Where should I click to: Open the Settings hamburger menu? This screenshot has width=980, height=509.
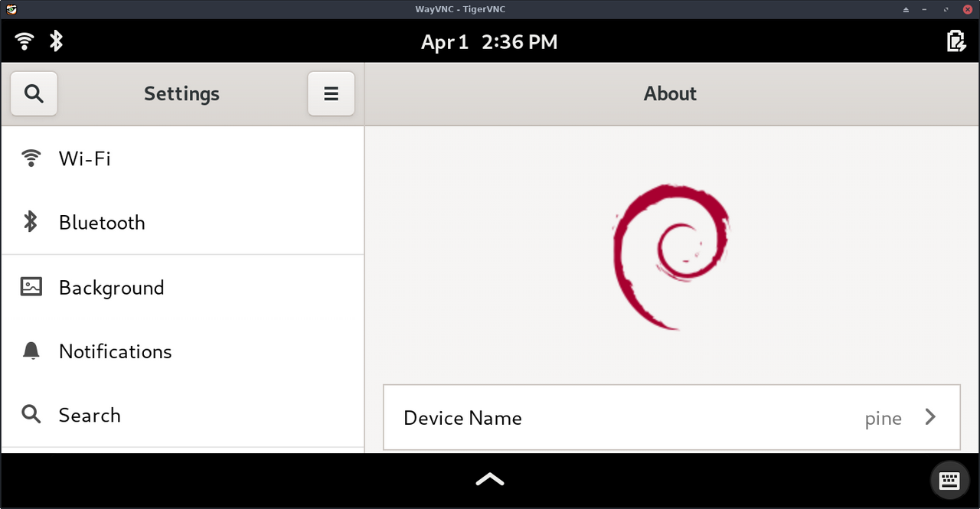tap(331, 93)
